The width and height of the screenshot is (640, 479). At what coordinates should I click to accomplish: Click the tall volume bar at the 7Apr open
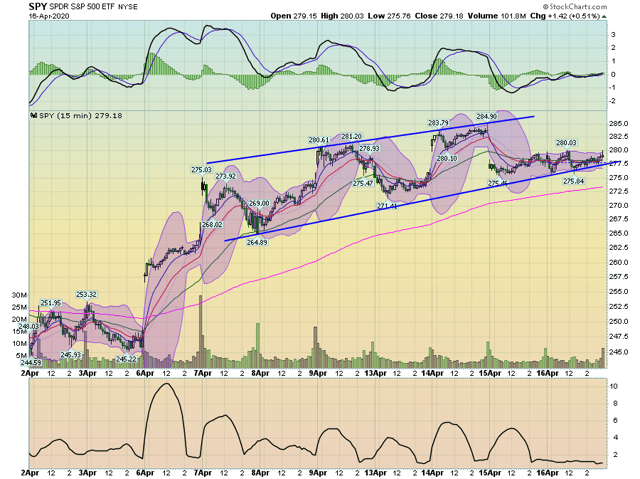click(200, 331)
